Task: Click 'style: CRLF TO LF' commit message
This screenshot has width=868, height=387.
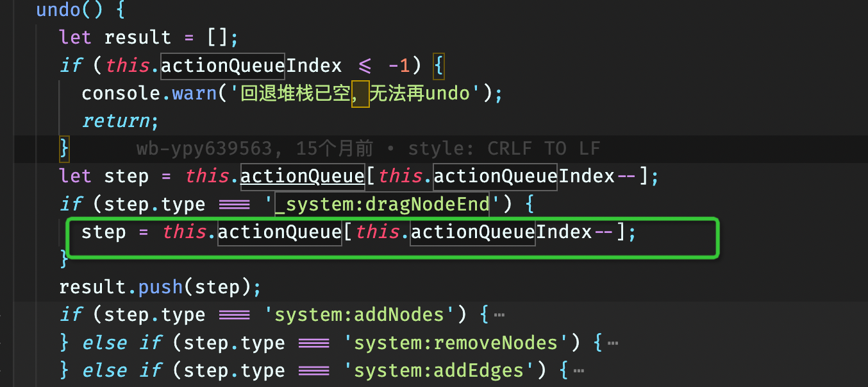Action: (504, 149)
